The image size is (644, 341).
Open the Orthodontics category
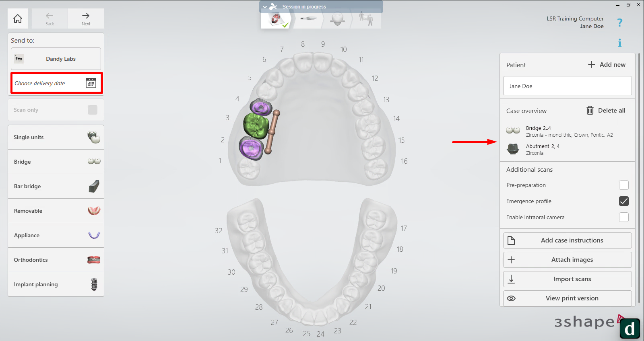[56, 260]
